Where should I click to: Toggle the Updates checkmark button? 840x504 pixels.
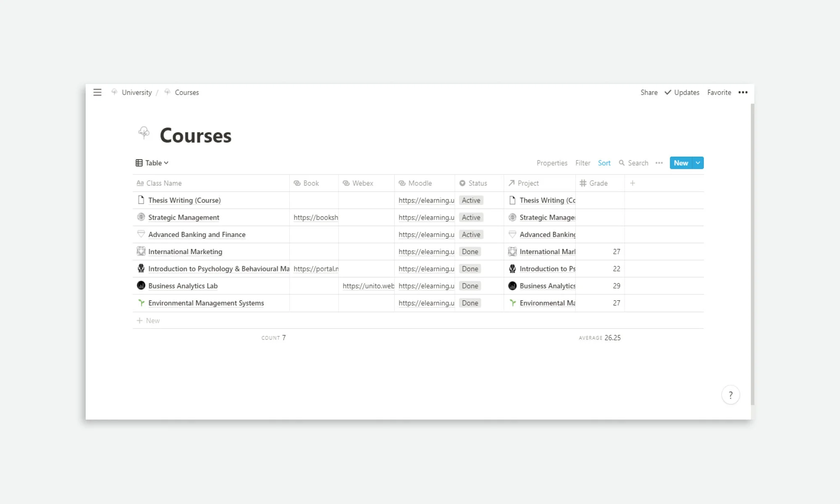682,92
